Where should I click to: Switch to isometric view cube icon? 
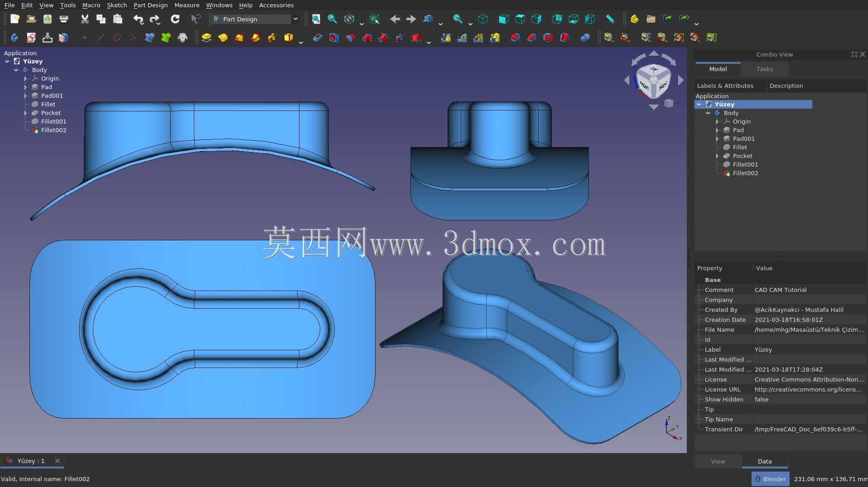coord(483,19)
